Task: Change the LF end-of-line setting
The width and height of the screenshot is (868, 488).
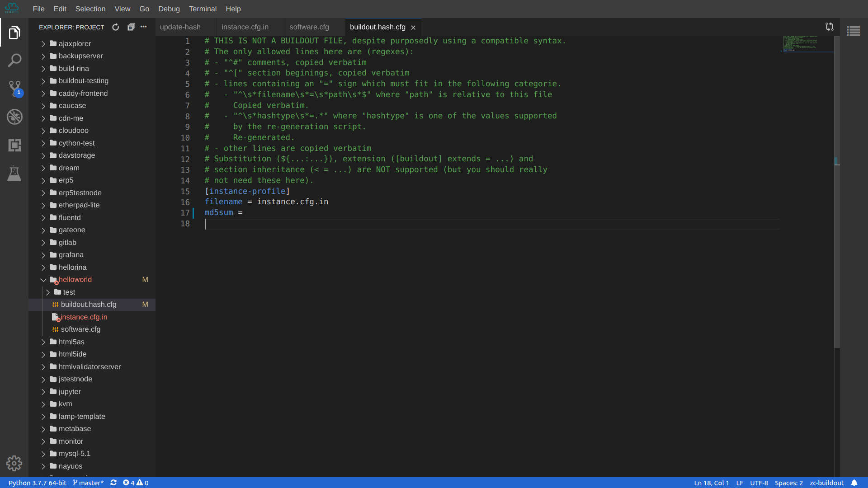Action: (740, 483)
